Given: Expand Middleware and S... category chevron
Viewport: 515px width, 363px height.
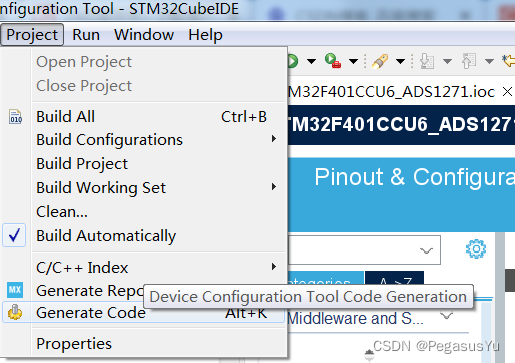Looking at the screenshot, I should click(x=447, y=315).
